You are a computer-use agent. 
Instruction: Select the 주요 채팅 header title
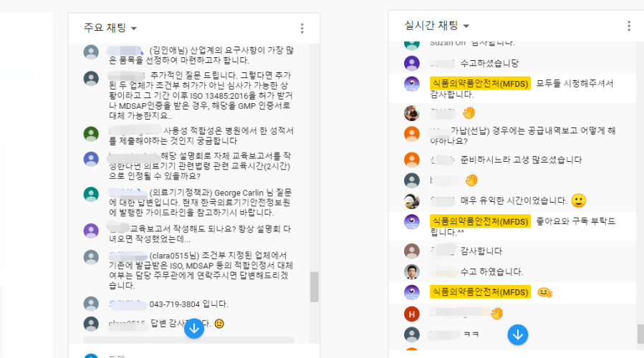click(105, 28)
